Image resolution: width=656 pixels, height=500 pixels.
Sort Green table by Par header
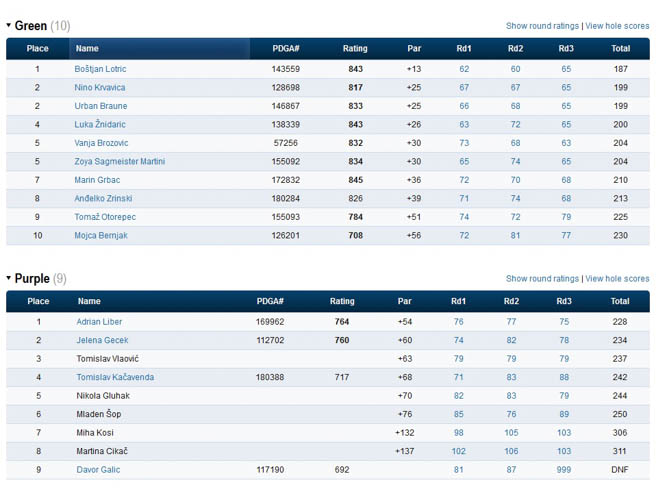pyautogui.click(x=414, y=48)
